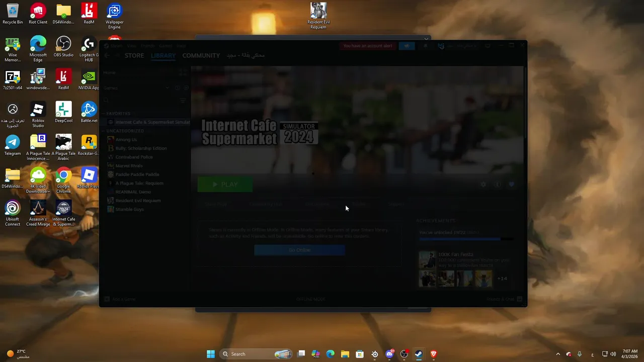Select REANIMAL Demo in the library
This screenshot has width=644, height=362.
pyautogui.click(x=133, y=192)
